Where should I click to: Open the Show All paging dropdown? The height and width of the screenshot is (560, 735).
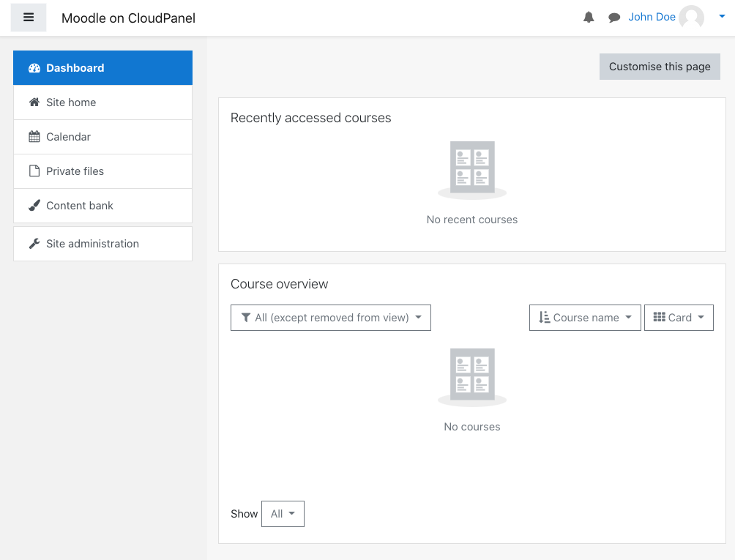(x=283, y=514)
